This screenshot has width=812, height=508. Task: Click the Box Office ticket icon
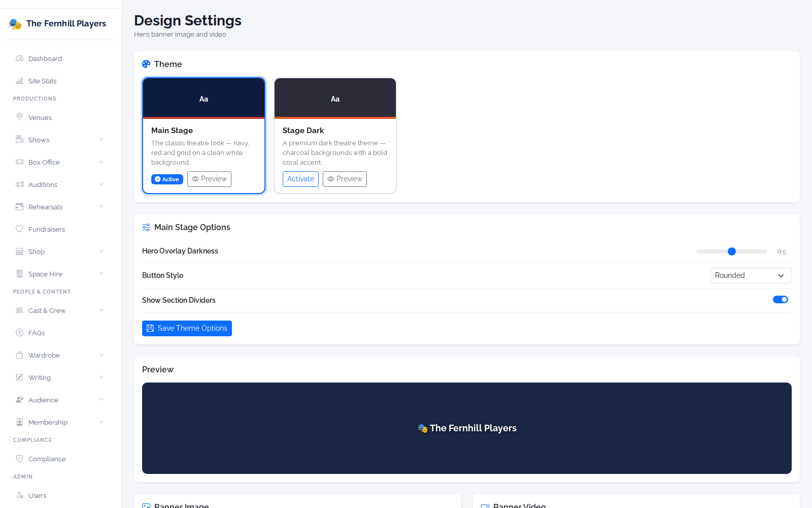19,162
